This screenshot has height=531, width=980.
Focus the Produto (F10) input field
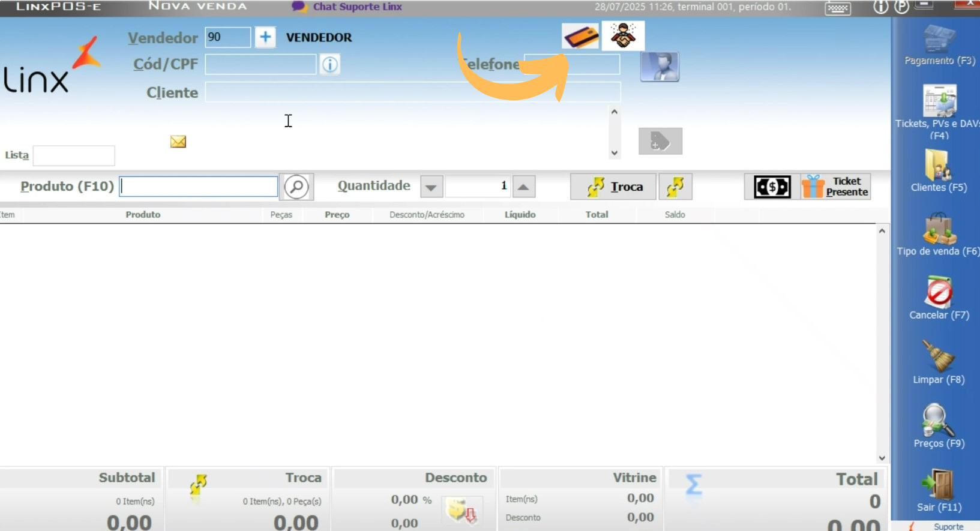[199, 187]
